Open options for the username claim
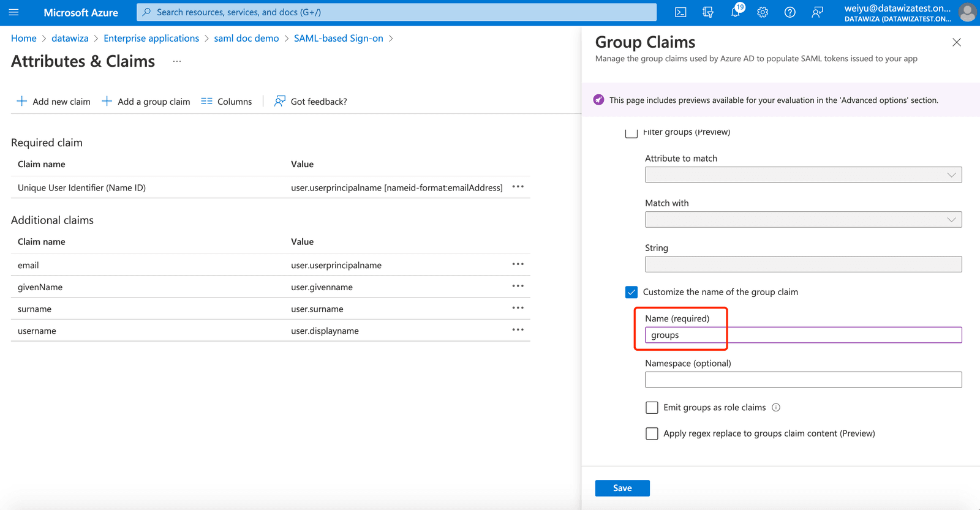The width and height of the screenshot is (980, 510). point(518,330)
